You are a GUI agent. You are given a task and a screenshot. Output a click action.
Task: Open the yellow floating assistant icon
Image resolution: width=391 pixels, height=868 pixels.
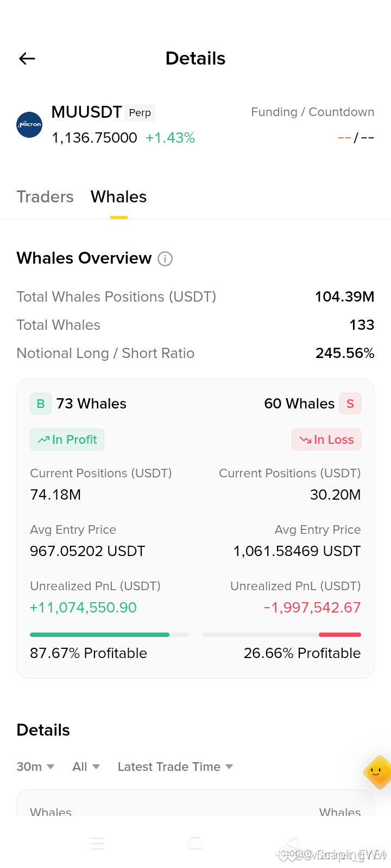pos(377,772)
